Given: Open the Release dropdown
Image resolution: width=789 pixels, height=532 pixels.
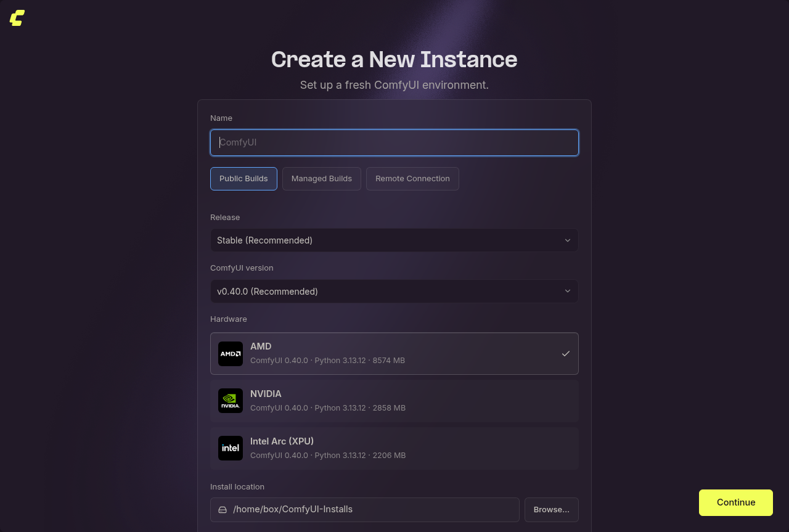Looking at the screenshot, I should click(x=394, y=240).
